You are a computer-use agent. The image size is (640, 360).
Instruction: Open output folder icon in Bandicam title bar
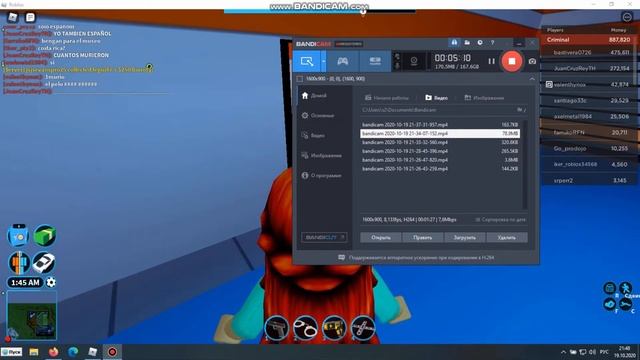pyautogui.click(x=467, y=42)
